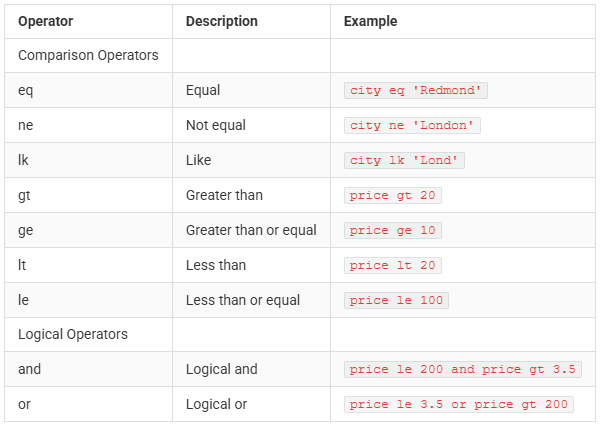Click the Description column header
Viewport: 603px width, 425px height.
[x=222, y=22]
